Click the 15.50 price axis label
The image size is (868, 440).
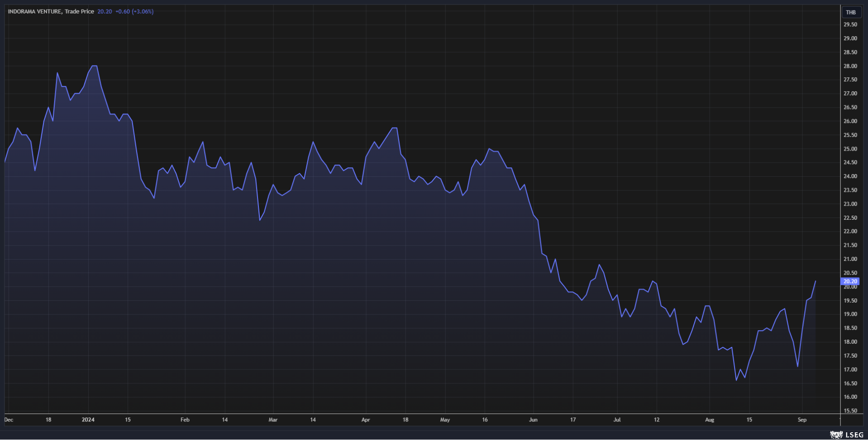pos(850,411)
